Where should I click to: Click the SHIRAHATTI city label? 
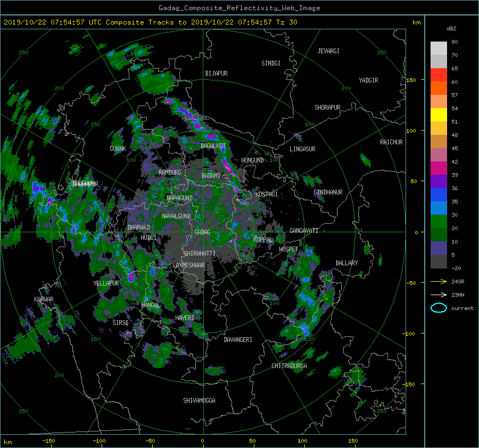200,254
